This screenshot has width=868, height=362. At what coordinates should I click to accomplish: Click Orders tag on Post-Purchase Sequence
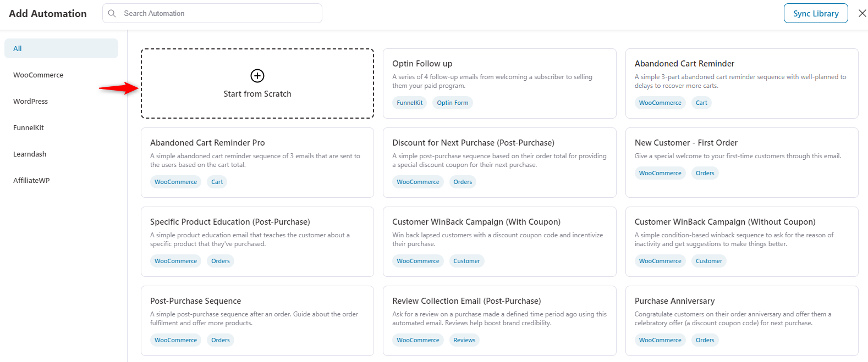pyautogui.click(x=221, y=340)
